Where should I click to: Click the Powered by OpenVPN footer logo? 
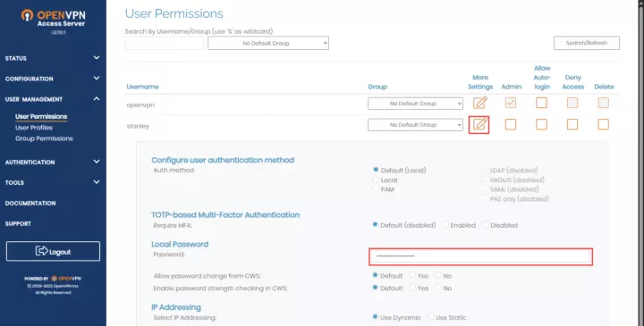click(53, 279)
